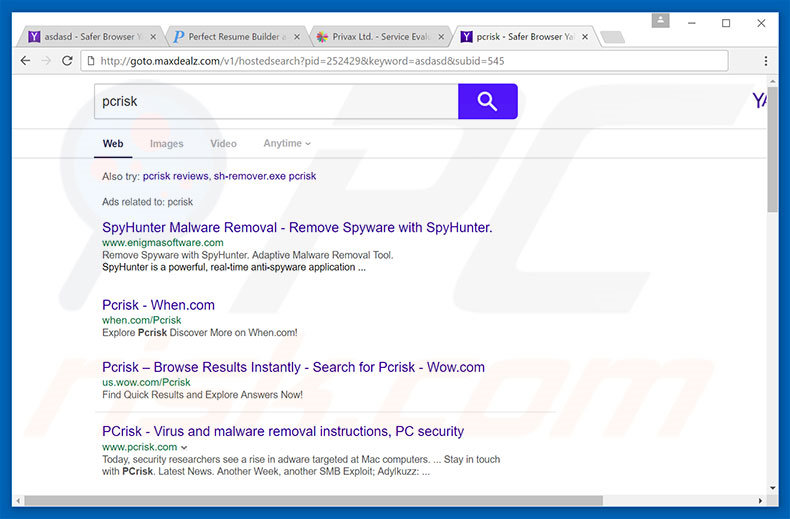
Task: Open a new browser tab
Action: tap(612, 37)
